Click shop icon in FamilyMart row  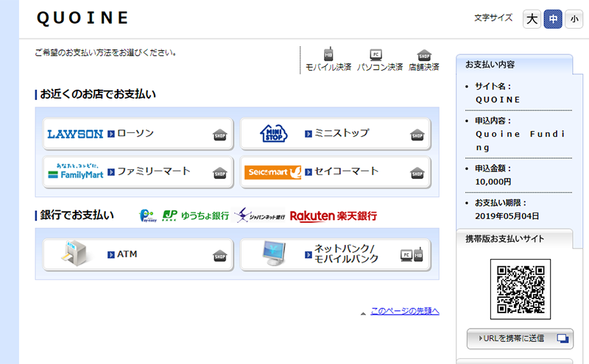point(219,173)
